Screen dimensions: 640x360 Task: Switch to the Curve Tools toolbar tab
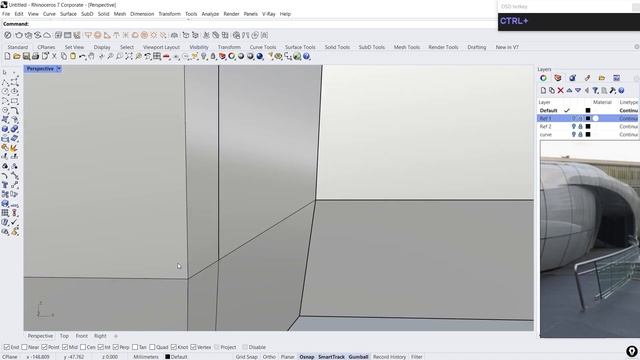(x=263, y=47)
